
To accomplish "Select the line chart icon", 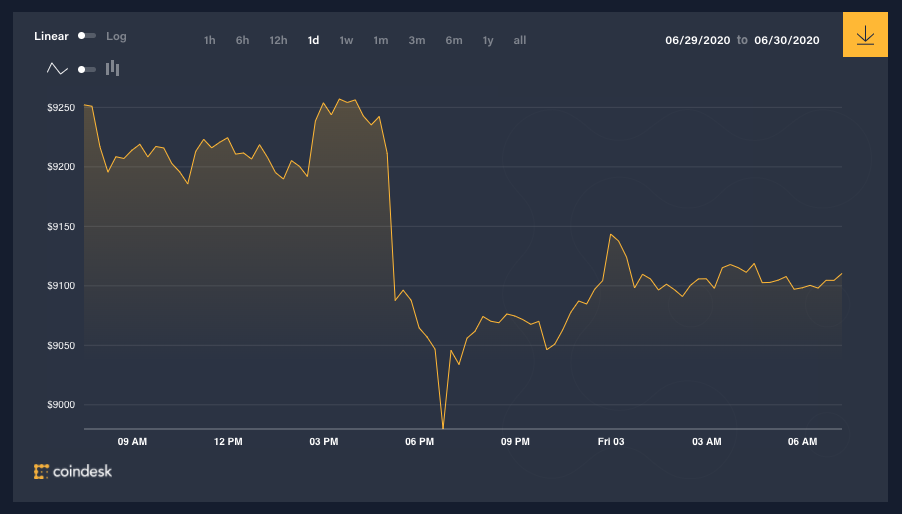I will [x=57, y=69].
